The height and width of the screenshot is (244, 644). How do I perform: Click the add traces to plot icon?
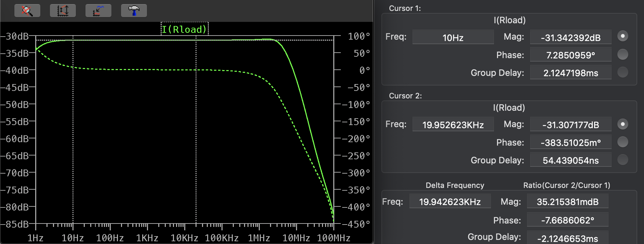coord(98,11)
